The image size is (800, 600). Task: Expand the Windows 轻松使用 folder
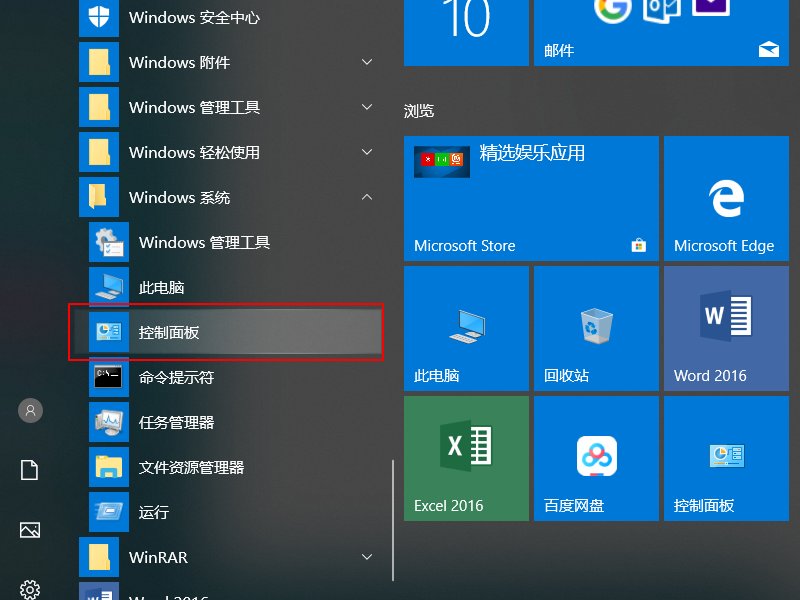[367, 153]
